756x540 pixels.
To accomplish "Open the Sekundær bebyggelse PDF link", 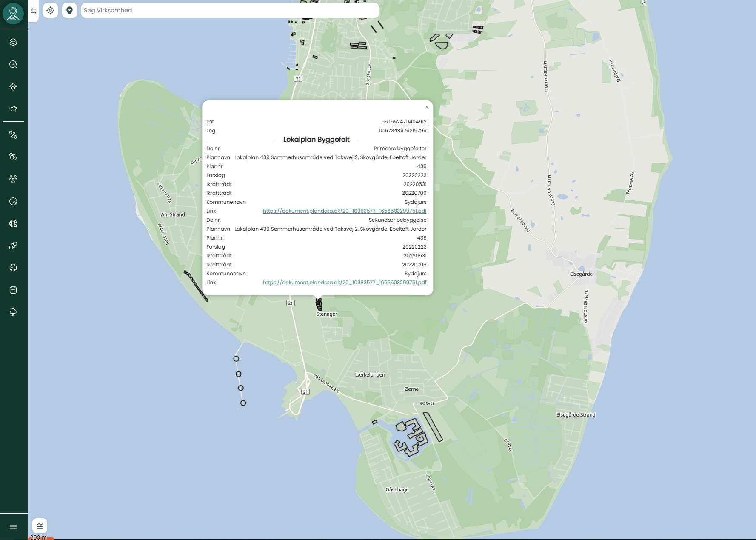I will click(344, 283).
